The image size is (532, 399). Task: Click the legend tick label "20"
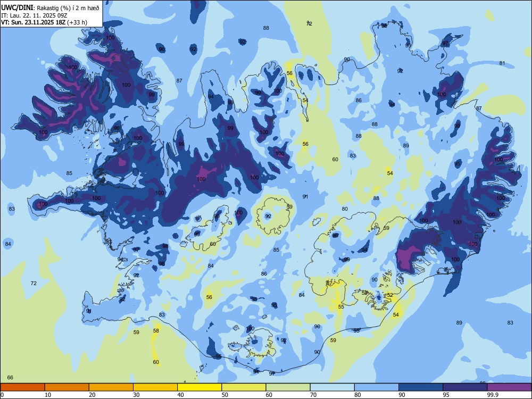tap(92, 395)
